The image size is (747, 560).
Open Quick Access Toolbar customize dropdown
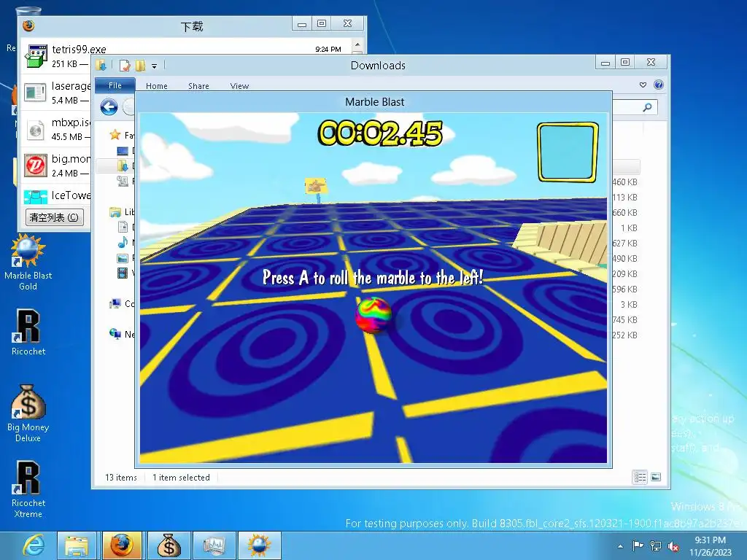click(x=155, y=66)
